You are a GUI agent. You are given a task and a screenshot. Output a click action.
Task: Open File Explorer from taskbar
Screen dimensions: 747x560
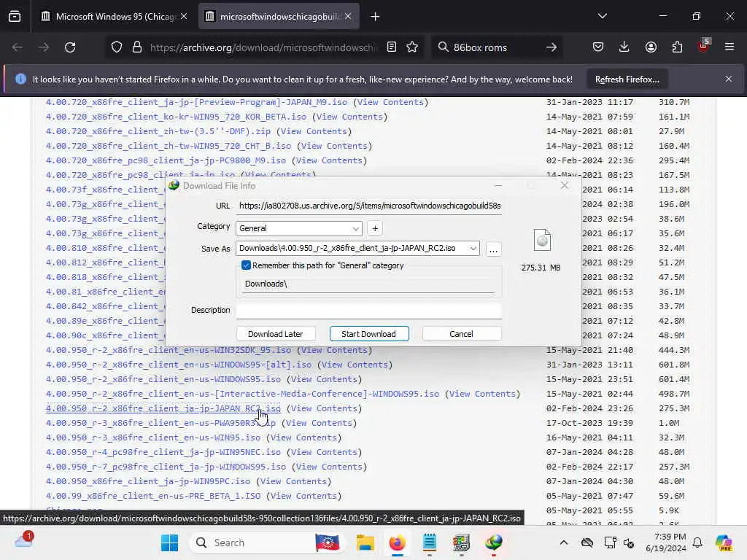[x=365, y=542]
